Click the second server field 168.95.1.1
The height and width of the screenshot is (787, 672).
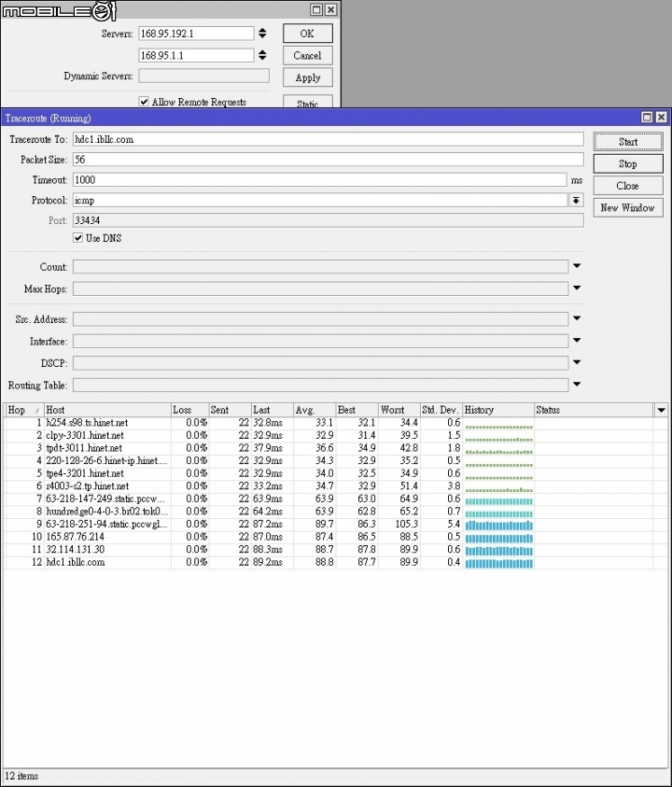(x=196, y=55)
